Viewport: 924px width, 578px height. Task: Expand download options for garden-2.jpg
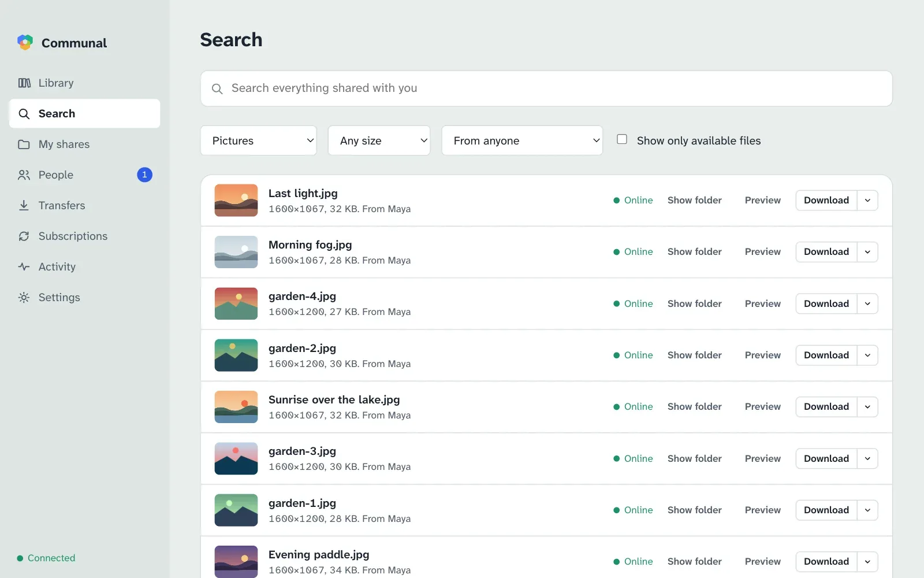[867, 355]
